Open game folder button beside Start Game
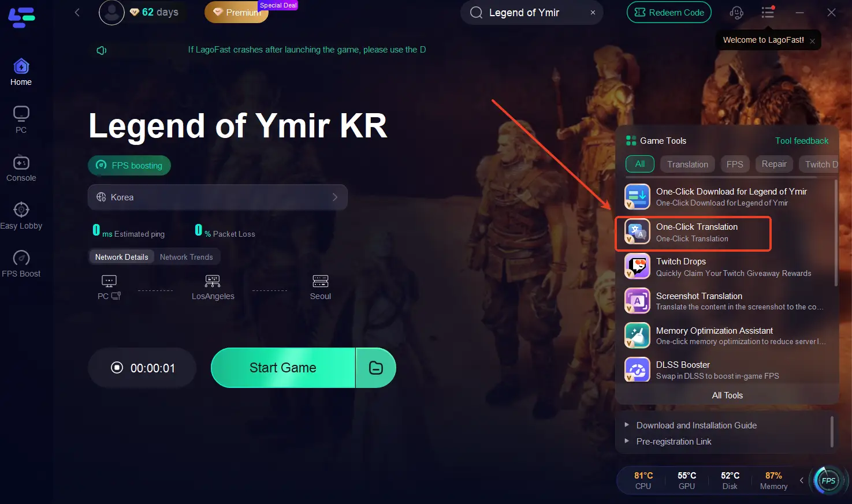 click(376, 368)
